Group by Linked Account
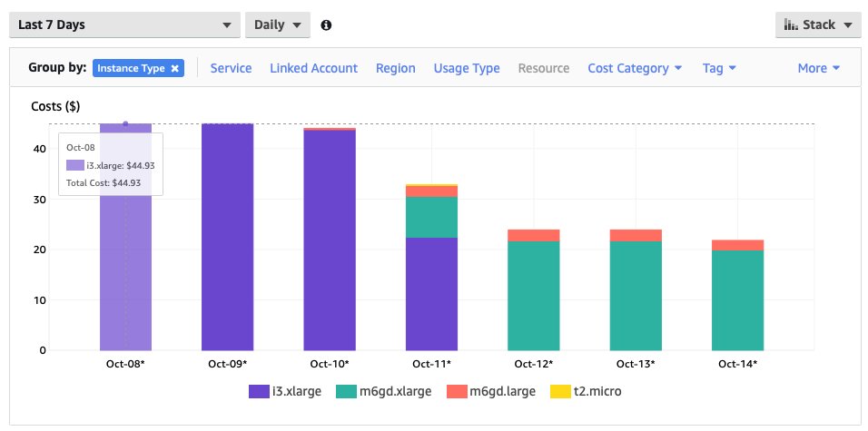This screenshot has height=431, width=868. [x=313, y=68]
